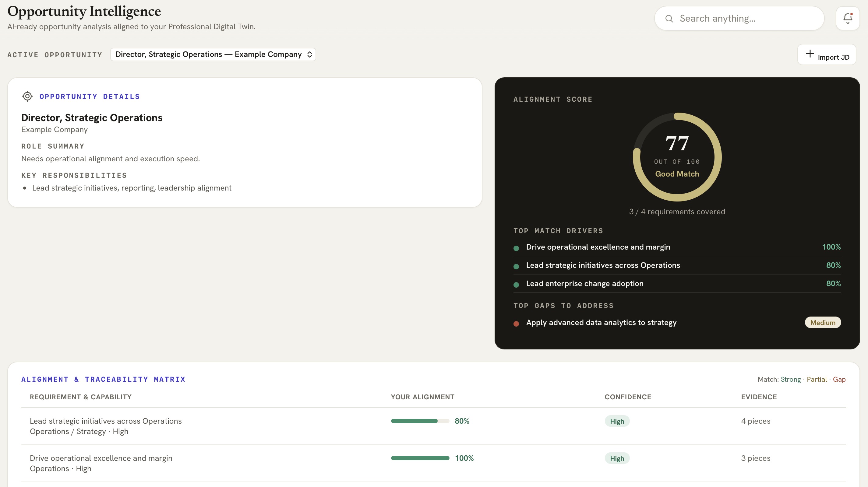
Task: Click green dot beside Lead strategic initiatives across Operations
Action: 516,266
